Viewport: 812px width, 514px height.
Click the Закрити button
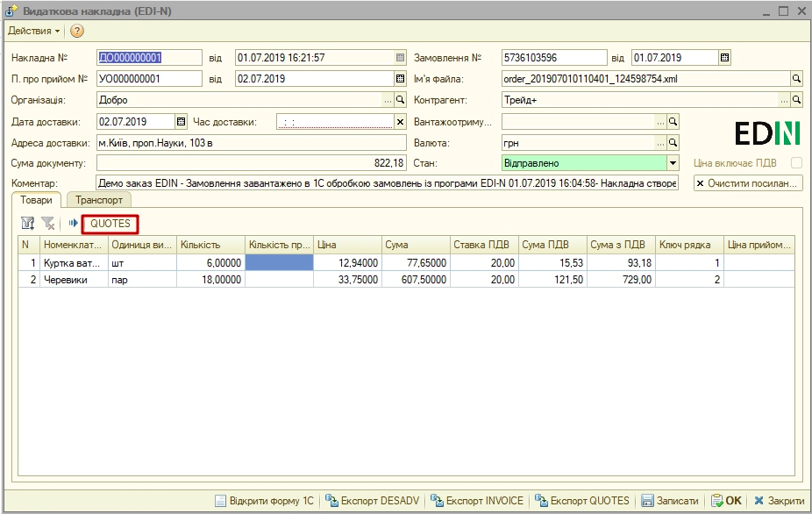(779, 501)
